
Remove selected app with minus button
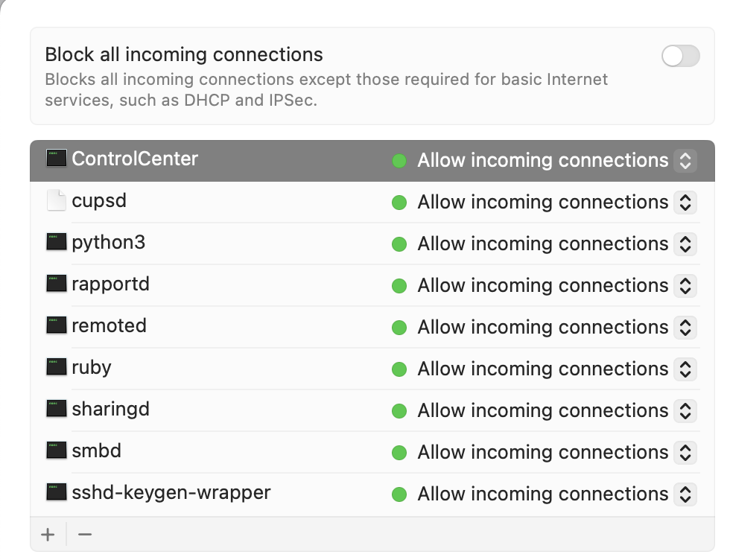pyautogui.click(x=85, y=535)
